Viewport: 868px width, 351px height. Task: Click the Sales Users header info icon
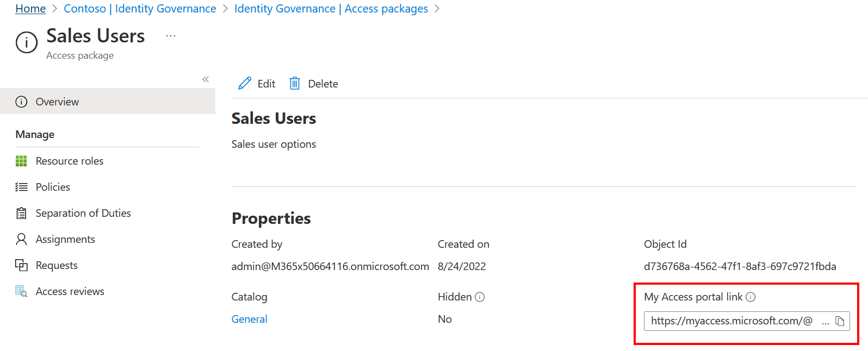(x=27, y=42)
